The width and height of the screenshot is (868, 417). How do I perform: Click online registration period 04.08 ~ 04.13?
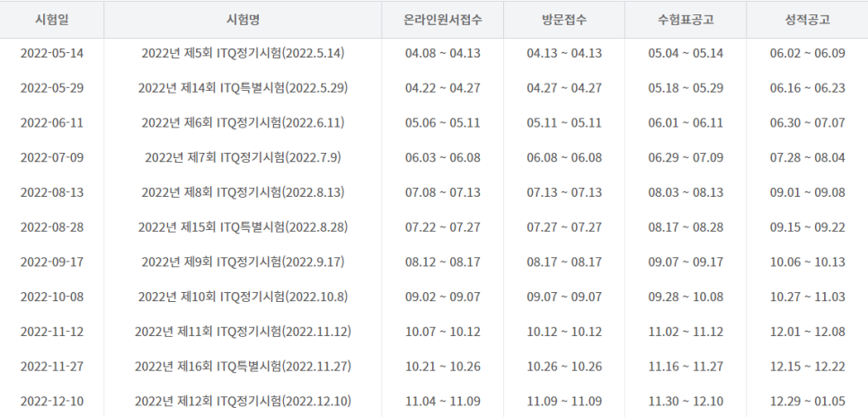pyautogui.click(x=443, y=53)
